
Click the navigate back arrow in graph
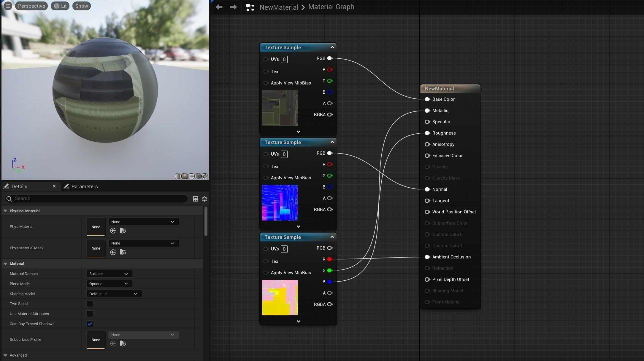pyautogui.click(x=219, y=7)
